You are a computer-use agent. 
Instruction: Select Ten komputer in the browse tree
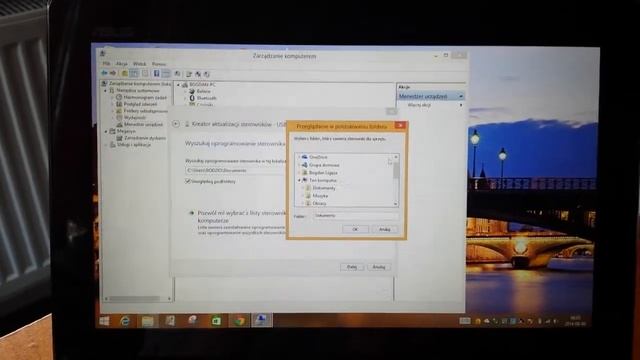pyautogui.click(x=323, y=180)
